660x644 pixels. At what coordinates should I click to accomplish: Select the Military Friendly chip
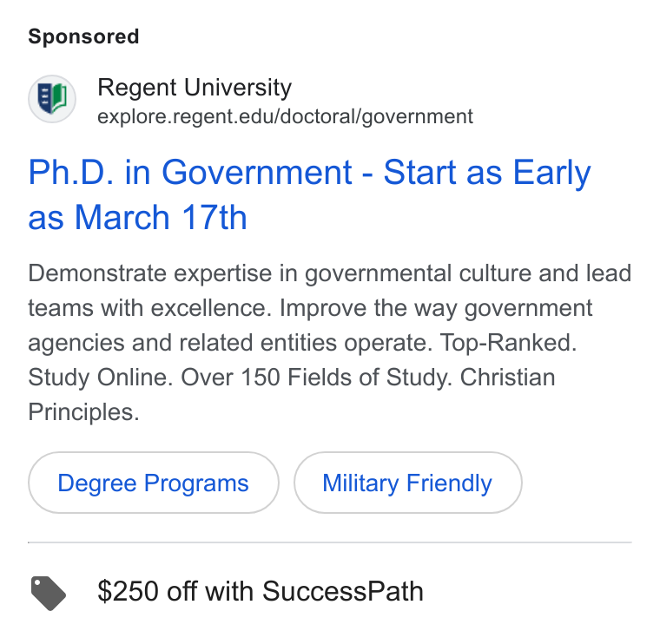click(x=407, y=483)
